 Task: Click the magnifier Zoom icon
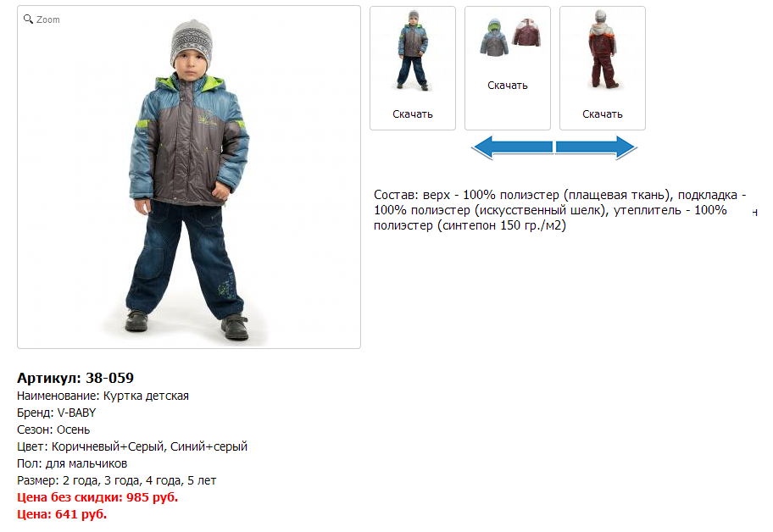tap(28, 19)
